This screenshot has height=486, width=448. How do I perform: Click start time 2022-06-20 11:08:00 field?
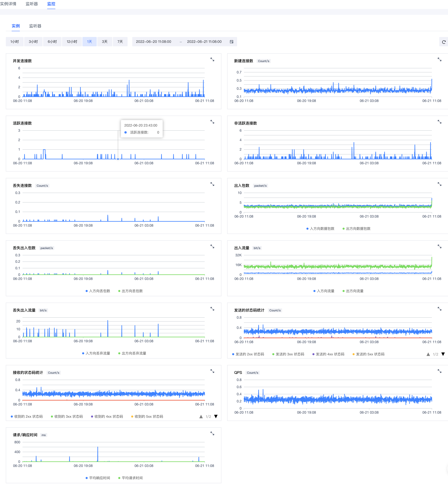click(154, 42)
